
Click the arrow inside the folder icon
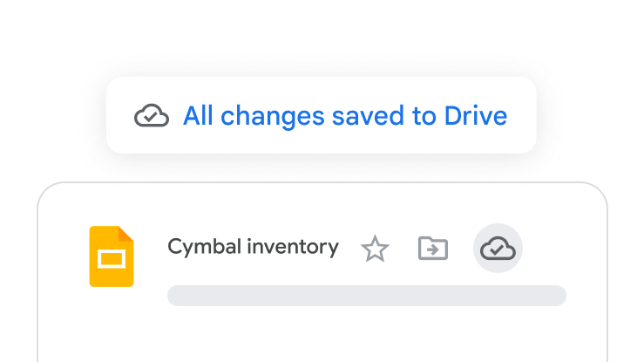coord(433,250)
